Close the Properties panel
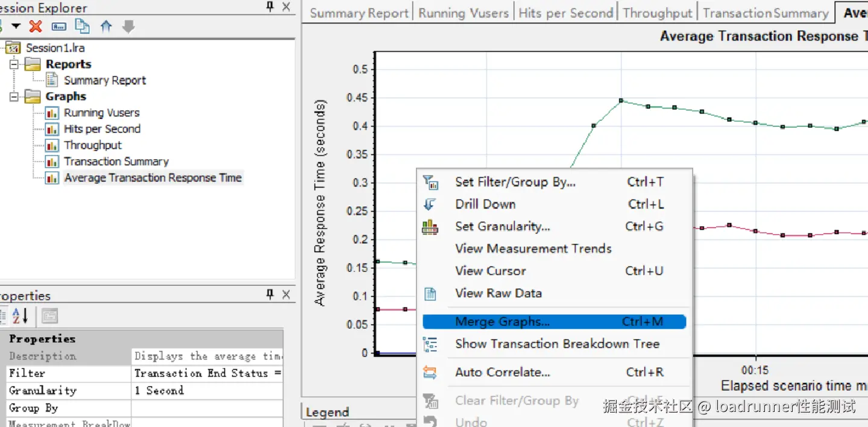 286,294
